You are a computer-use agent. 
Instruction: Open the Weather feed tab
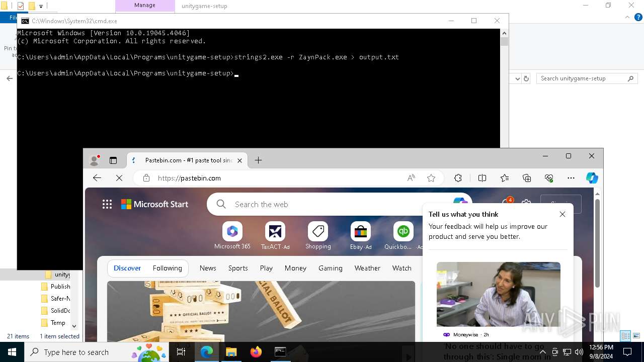367,268
